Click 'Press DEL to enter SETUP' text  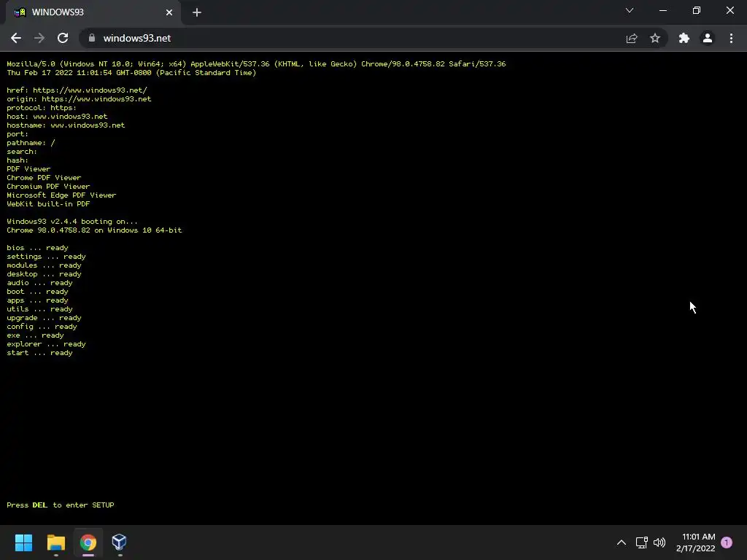tap(61, 505)
